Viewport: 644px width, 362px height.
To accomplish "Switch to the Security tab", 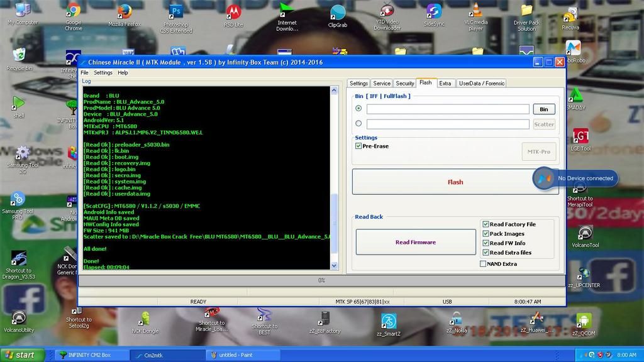I will click(x=404, y=83).
